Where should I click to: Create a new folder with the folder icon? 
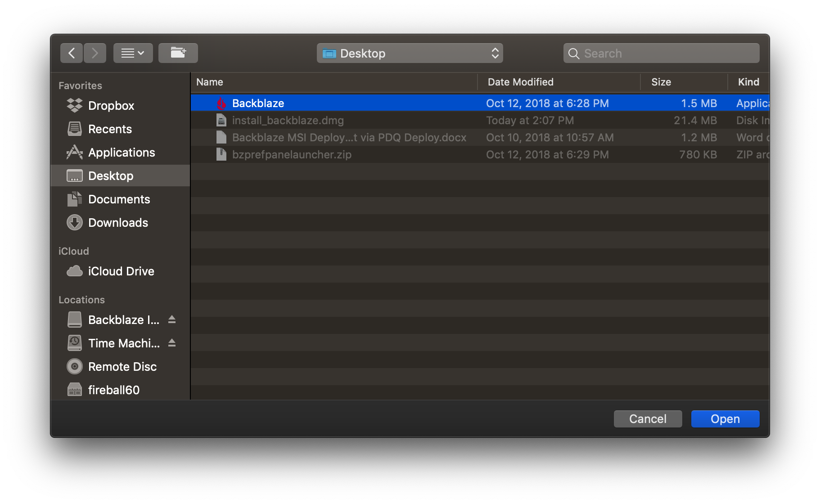click(x=178, y=53)
